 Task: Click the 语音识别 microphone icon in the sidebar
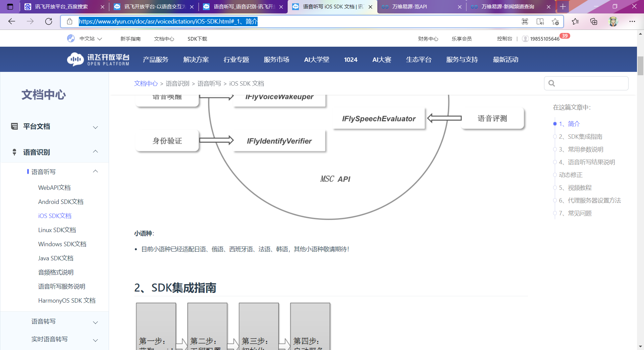coord(14,152)
